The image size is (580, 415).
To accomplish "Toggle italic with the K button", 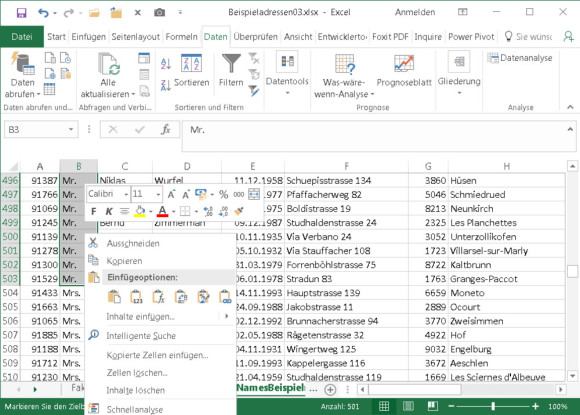I will 109,212.
